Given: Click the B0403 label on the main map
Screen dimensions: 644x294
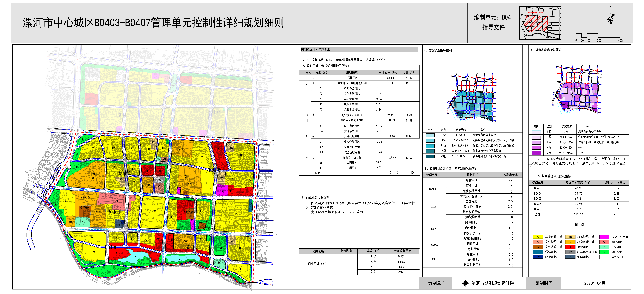Looking at the screenshot, I should (x=125, y=173).
